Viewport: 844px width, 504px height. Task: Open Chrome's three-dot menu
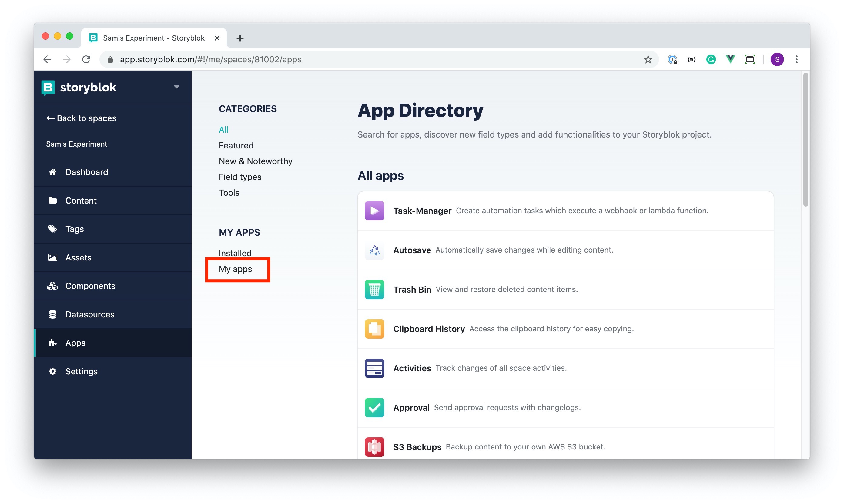(796, 59)
